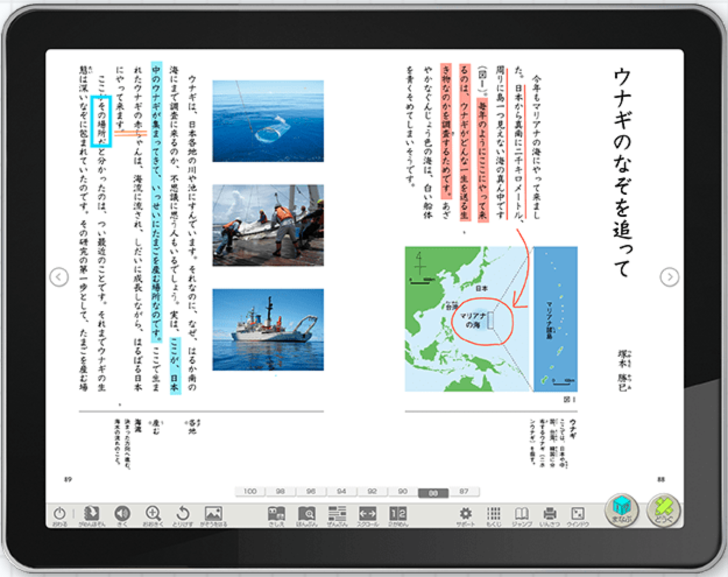Screen dimensions: 728x577
Task: Jump to page 90 in the page strip
Action: coord(402,492)
